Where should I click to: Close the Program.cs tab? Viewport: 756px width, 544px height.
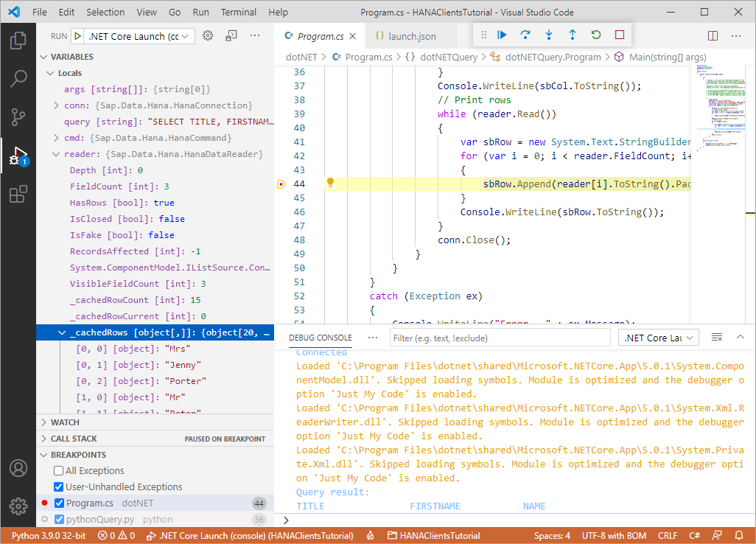352,36
